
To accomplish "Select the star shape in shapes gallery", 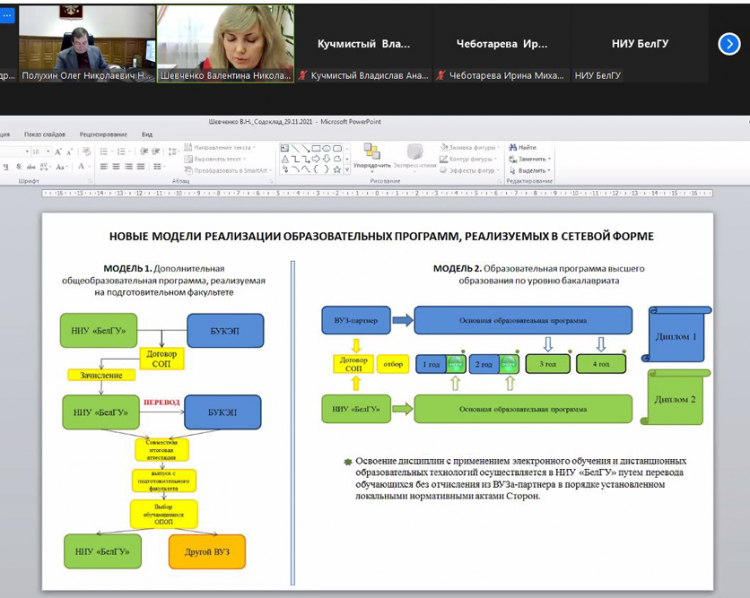I will click(337, 169).
